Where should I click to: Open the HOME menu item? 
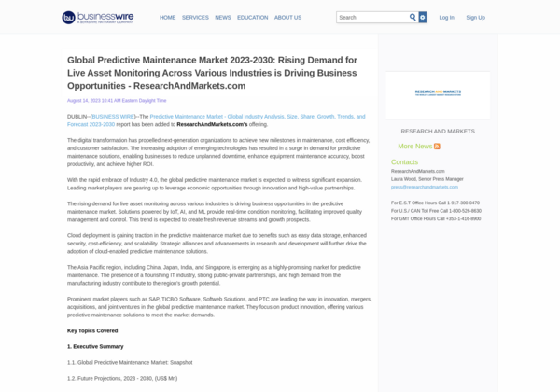(x=167, y=18)
